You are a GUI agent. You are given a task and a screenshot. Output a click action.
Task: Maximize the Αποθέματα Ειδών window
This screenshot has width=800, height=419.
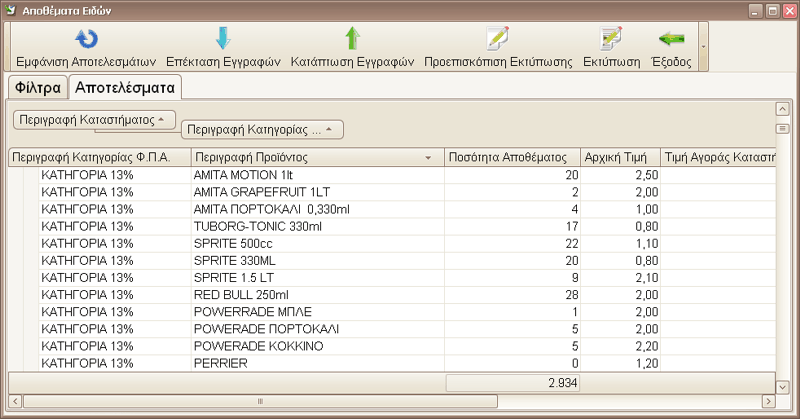(x=772, y=11)
